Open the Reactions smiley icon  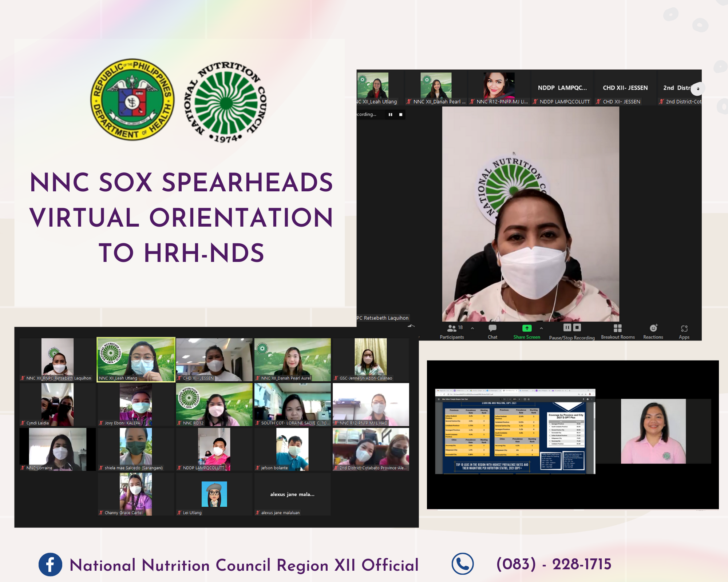653,328
